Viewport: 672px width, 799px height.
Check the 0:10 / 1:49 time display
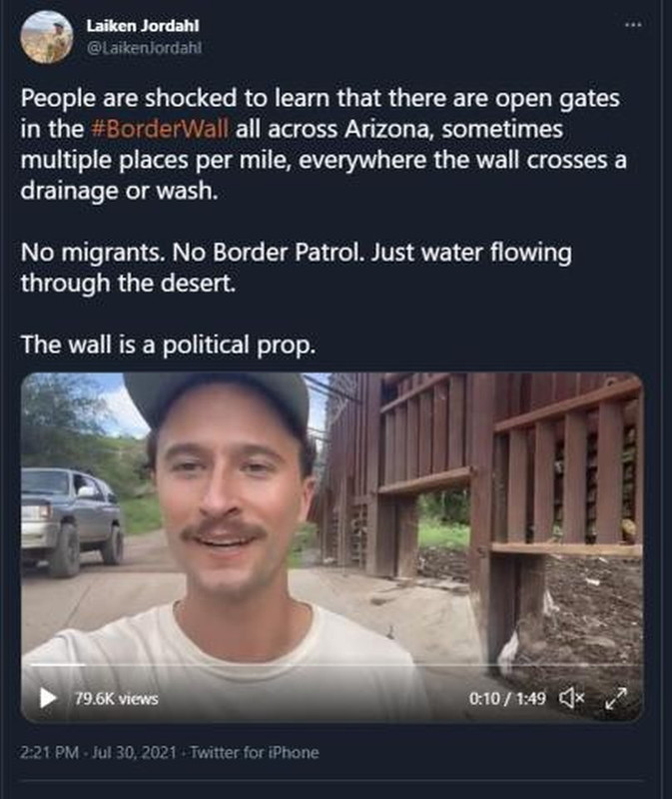(x=507, y=698)
